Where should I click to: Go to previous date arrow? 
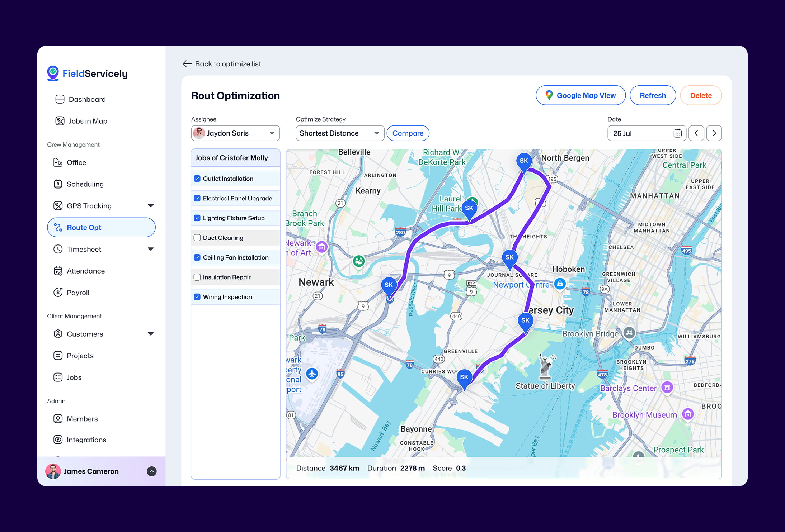(696, 133)
